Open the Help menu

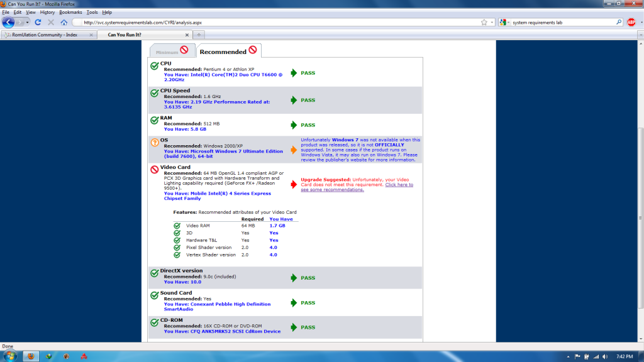point(107,13)
